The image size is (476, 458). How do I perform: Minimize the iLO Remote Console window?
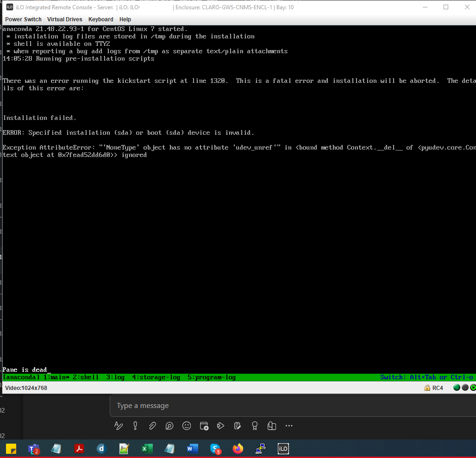point(425,7)
